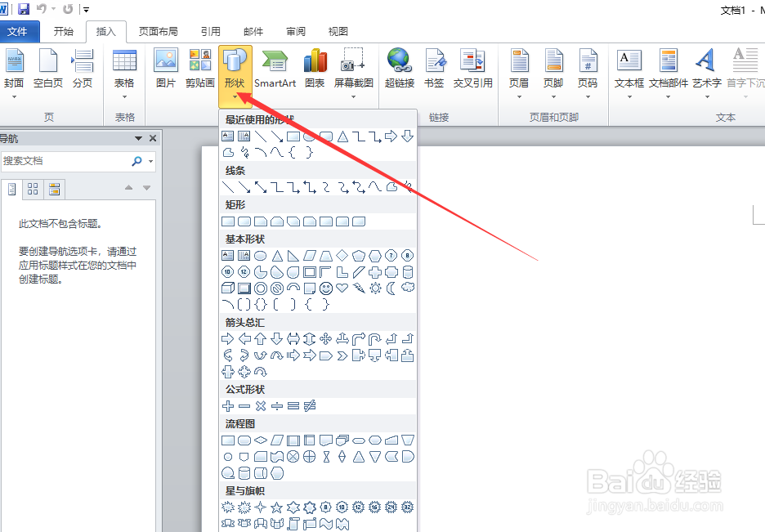Select the cube shape in Basic Shapes
This screenshot has width=765, height=532.
click(228, 288)
